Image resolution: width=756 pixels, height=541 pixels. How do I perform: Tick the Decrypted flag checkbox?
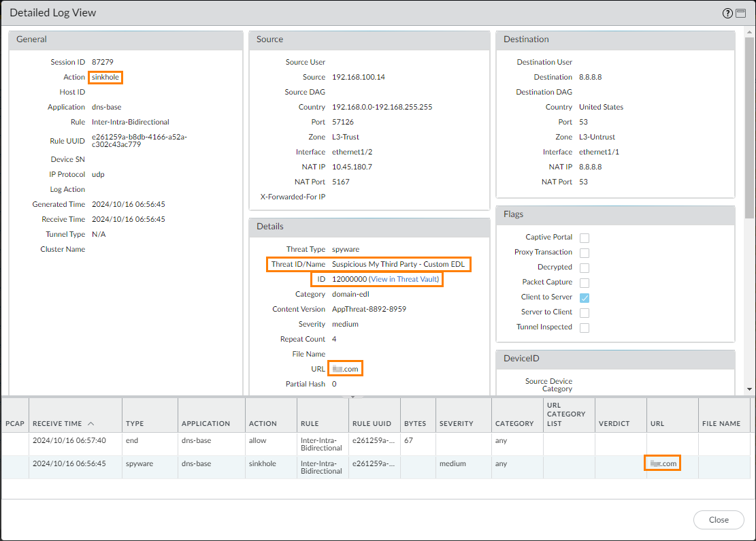[584, 267]
